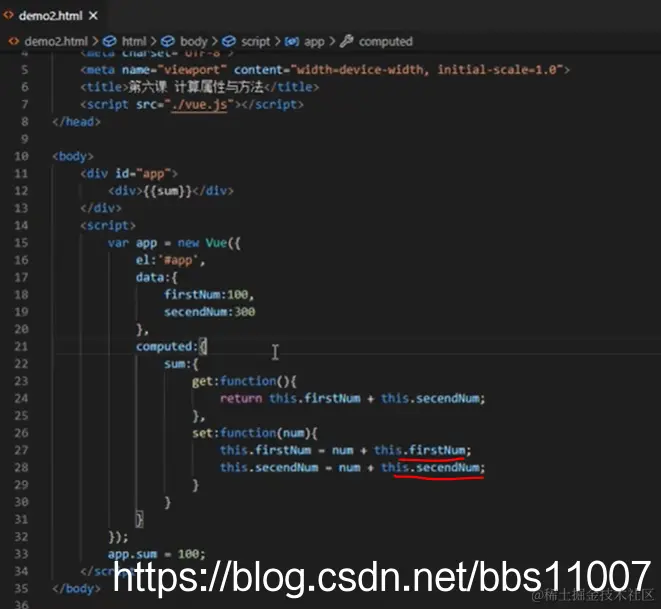The width and height of the screenshot is (661, 609).
Task: Click the {{sum}} interpolation on line 12
Action: [x=167, y=191]
